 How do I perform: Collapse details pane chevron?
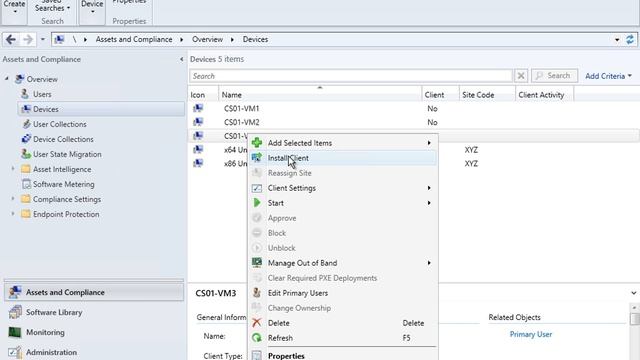(x=633, y=293)
